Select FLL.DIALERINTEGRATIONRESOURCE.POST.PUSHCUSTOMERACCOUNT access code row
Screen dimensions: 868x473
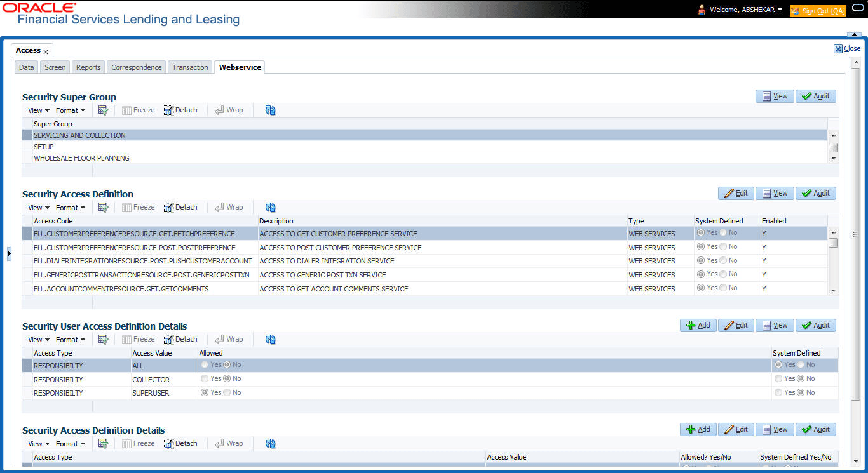click(x=424, y=261)
